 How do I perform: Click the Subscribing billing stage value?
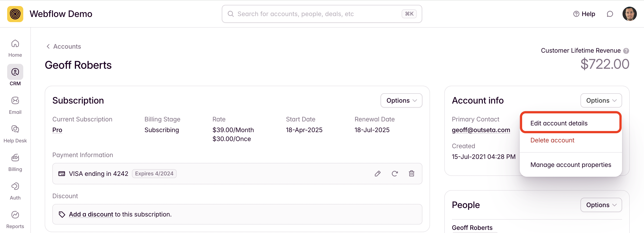(161, 130)
